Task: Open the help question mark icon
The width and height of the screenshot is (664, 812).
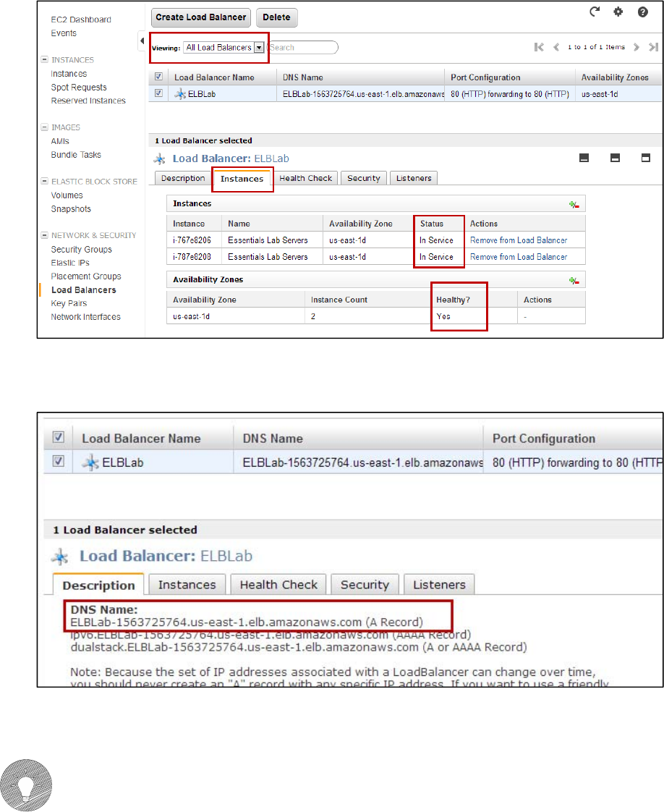Action: pyautogui.click(x=643, y=12)
